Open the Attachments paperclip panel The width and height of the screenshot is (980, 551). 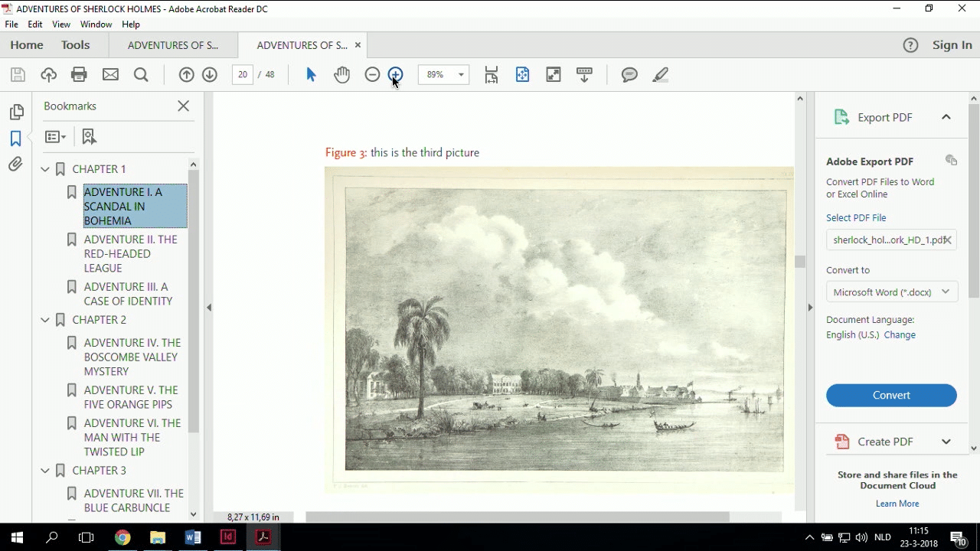coord(15,165)
